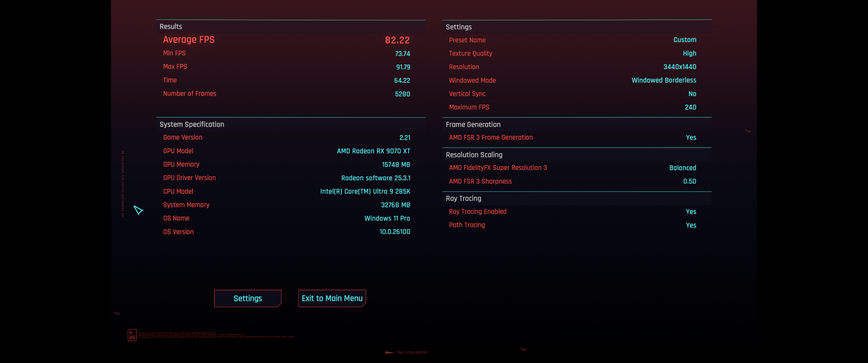Click Intel(R) Core(TM) Ultra 9 285K

(365, 192)
